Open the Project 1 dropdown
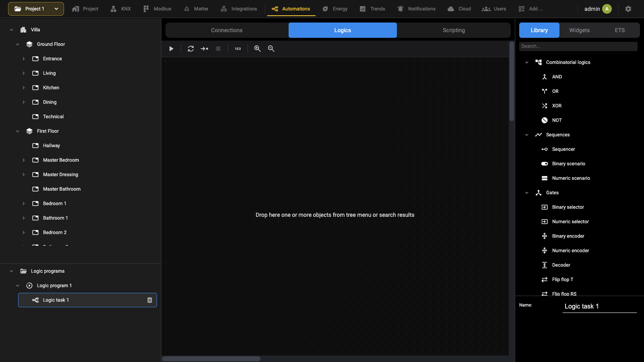 pos(36,9)
